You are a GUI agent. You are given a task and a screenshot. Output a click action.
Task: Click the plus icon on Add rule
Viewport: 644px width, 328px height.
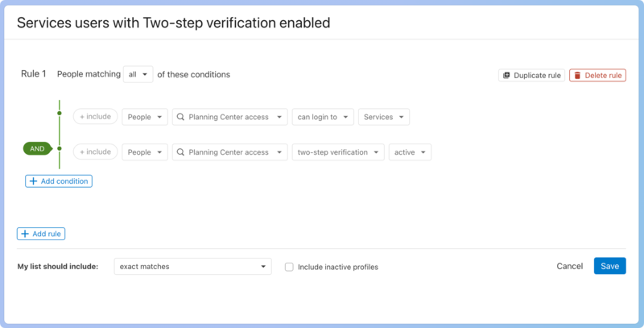(x=25, y=234)
